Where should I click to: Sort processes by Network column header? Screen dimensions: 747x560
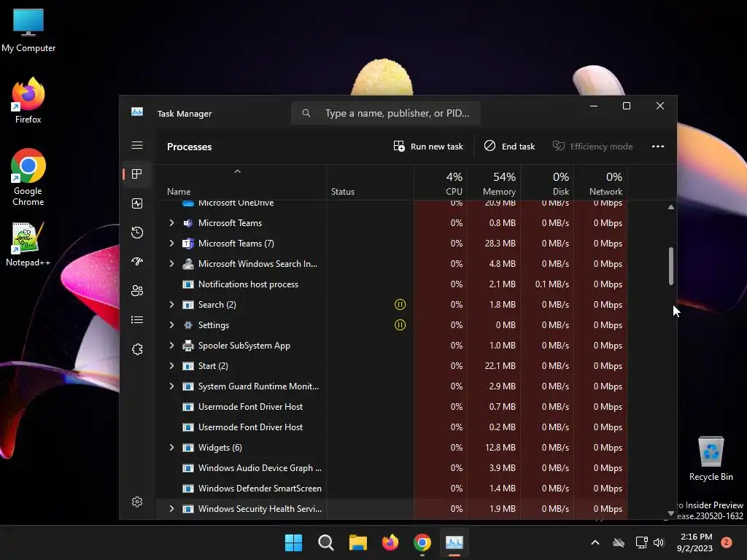tap(600, 183)
